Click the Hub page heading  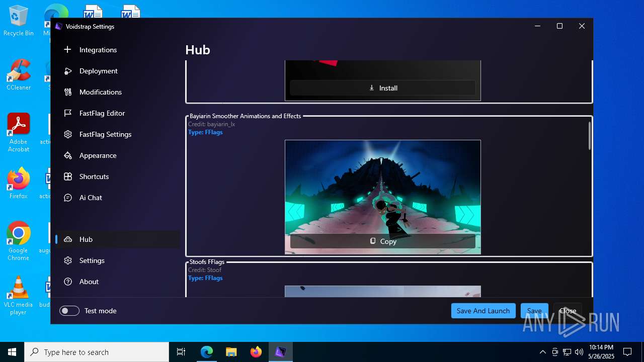198,50
